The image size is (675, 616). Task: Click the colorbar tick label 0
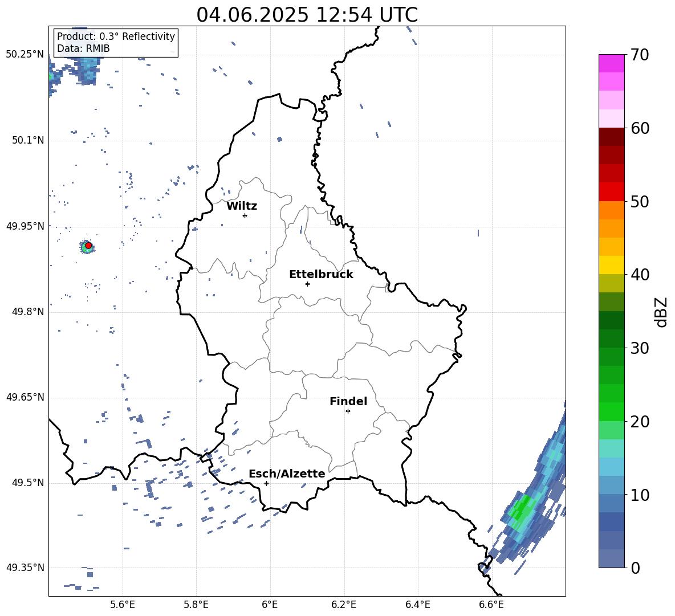tap(636, 568)
